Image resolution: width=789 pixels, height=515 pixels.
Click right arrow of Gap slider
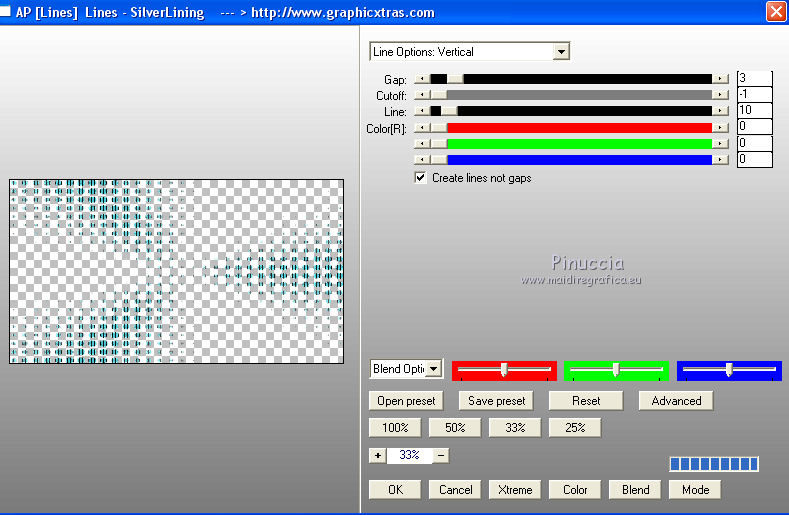coord(720,79)
